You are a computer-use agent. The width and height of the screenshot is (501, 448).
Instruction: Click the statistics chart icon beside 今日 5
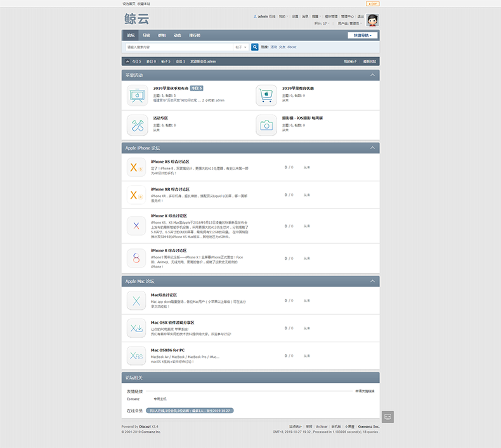coord(127,61)
